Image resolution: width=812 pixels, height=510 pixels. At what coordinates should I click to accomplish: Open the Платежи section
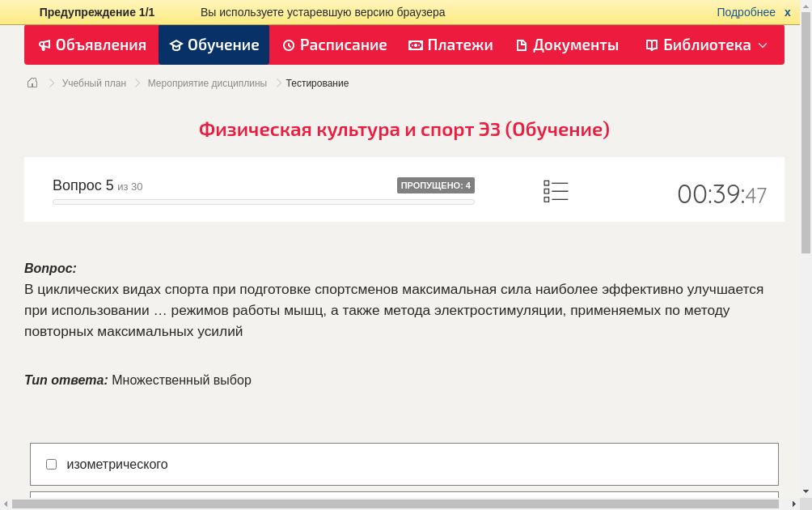click(450, 45)
